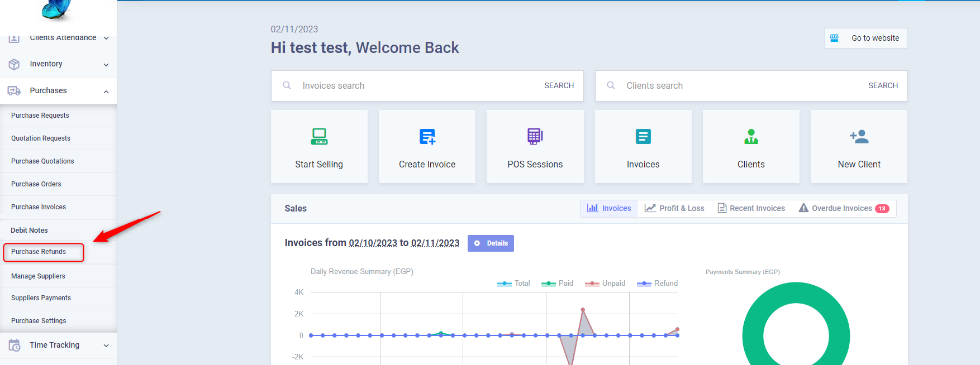Click the New Client add-person icon
The image size is (980, 365).
(859, 137)
